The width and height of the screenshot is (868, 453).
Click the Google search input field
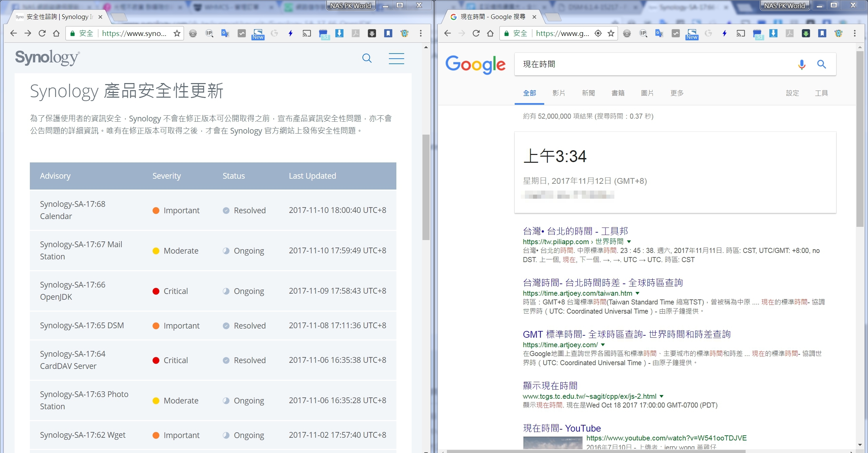(x=654, y=64)
